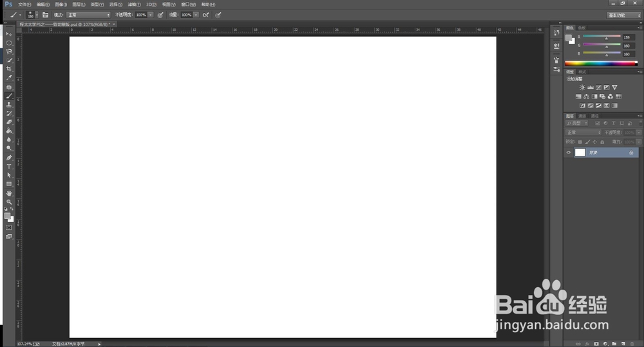Viewport: 644px width, 347px height.
Task: Add Exposure adjustment layer
Action: point(607,88)
